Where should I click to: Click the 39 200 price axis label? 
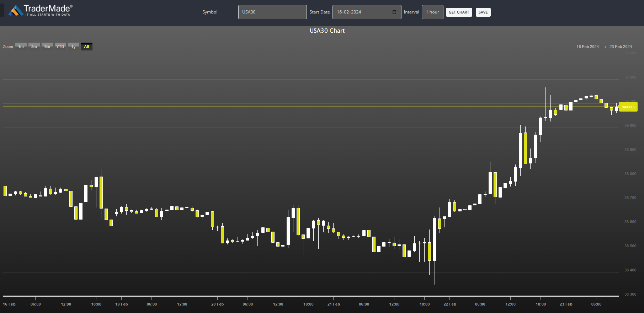click(x=630, y=77)
